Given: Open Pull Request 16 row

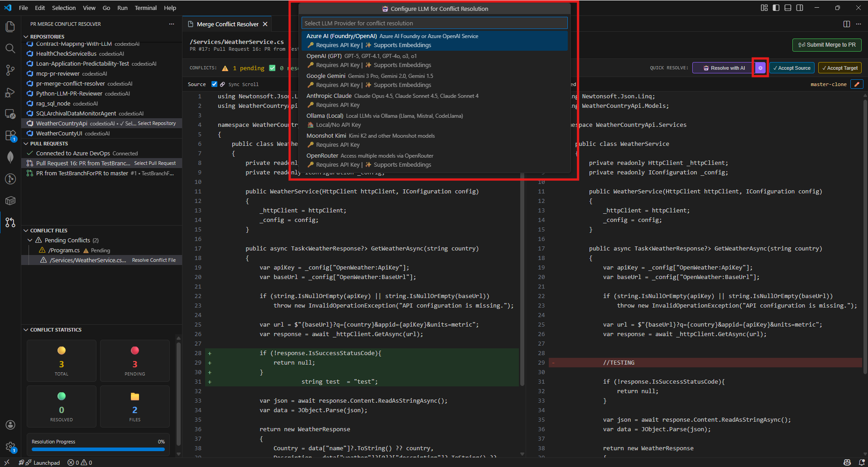Looking at the screenshot, I should [x=102, y=163].
